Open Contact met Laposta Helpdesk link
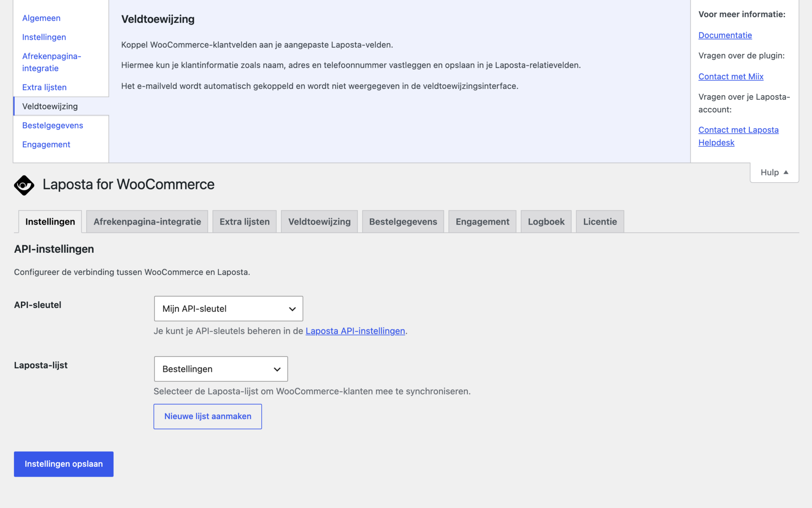Screen dimensions: 812x508 pos(738,136)
